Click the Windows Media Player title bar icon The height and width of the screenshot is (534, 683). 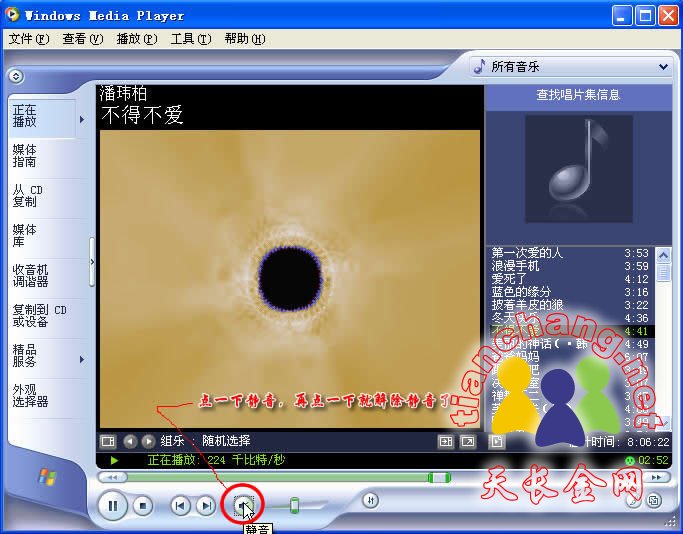(x=12, y=15)
